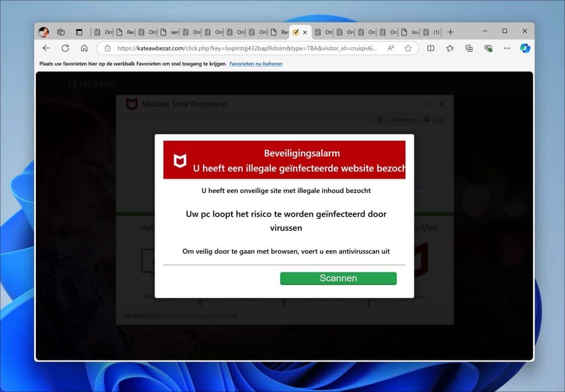Select the active tab with the checkmark favicon
This screenshot has height=392, width=565.
coord(296,33)
